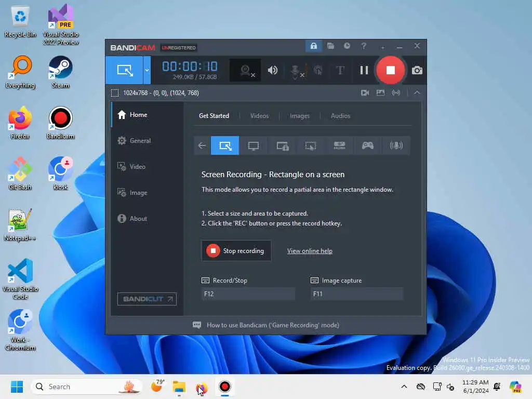This screenshot has width=532, height=399.
Task: Toggle the speaker sound icon
Action: [272, 70]
